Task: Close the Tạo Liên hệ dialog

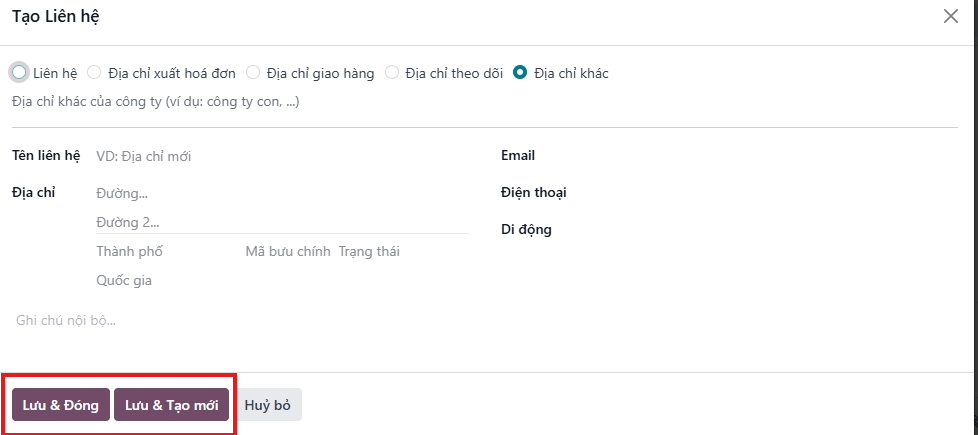Action: (x=951, y=16)
